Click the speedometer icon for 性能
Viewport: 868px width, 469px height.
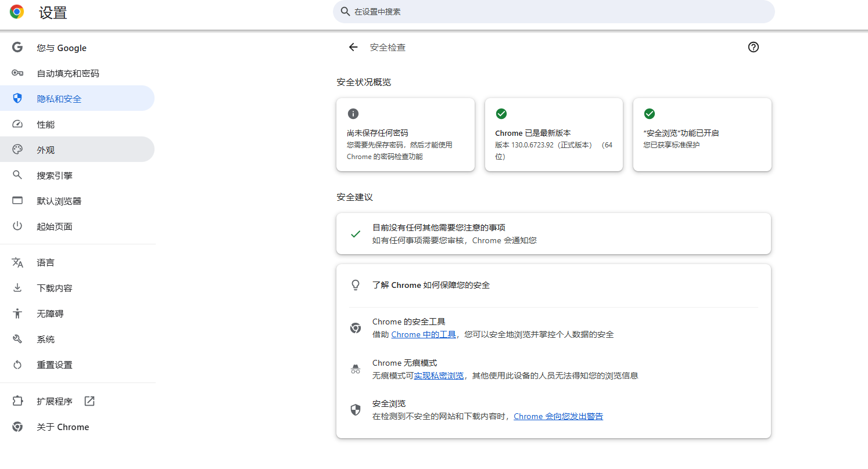click(17, 124)
